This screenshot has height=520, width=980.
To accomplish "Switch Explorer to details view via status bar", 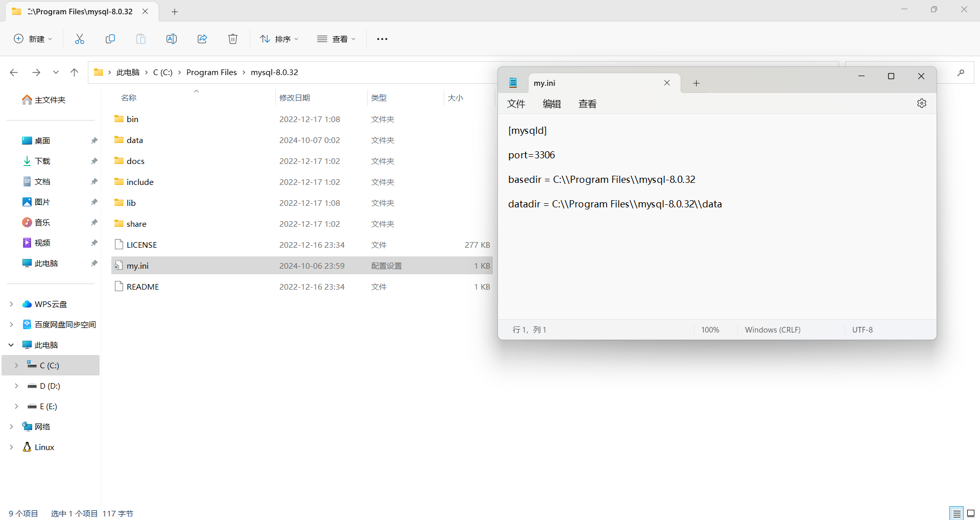I will [957, 513].
